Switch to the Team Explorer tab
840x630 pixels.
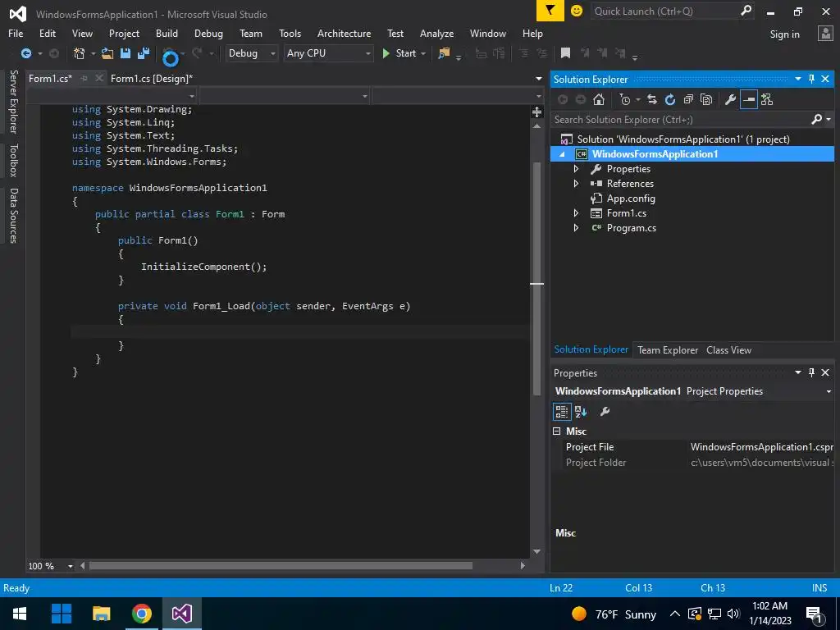pos(668,349)
